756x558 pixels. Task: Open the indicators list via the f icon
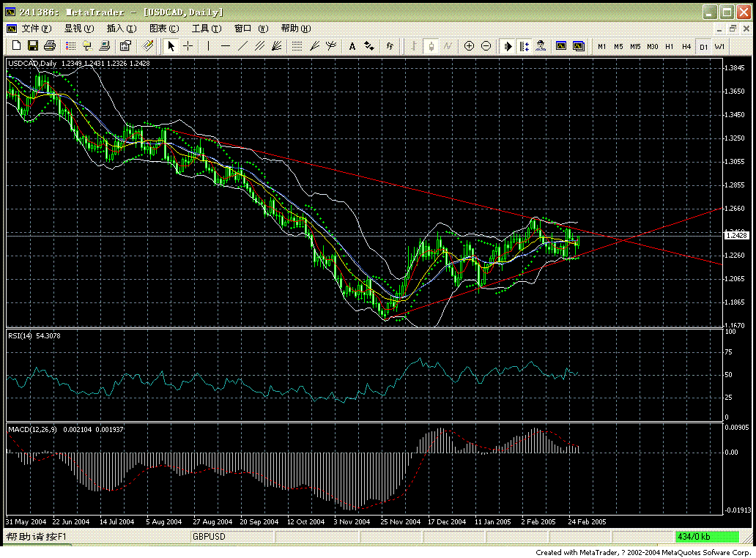pos(390,45)
